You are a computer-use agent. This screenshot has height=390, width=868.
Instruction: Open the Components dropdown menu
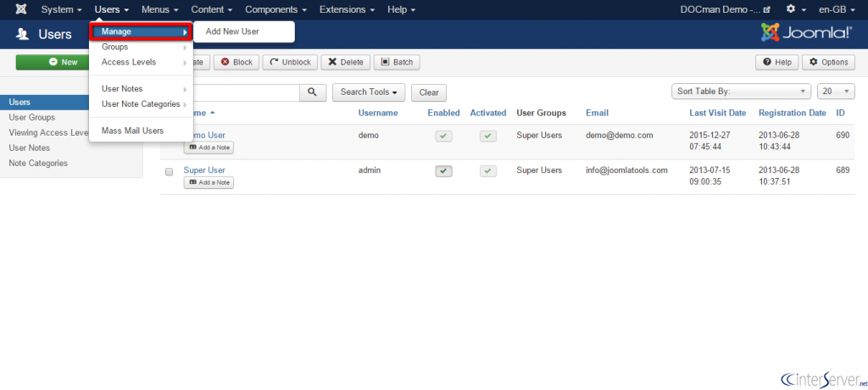pos(276,9)
